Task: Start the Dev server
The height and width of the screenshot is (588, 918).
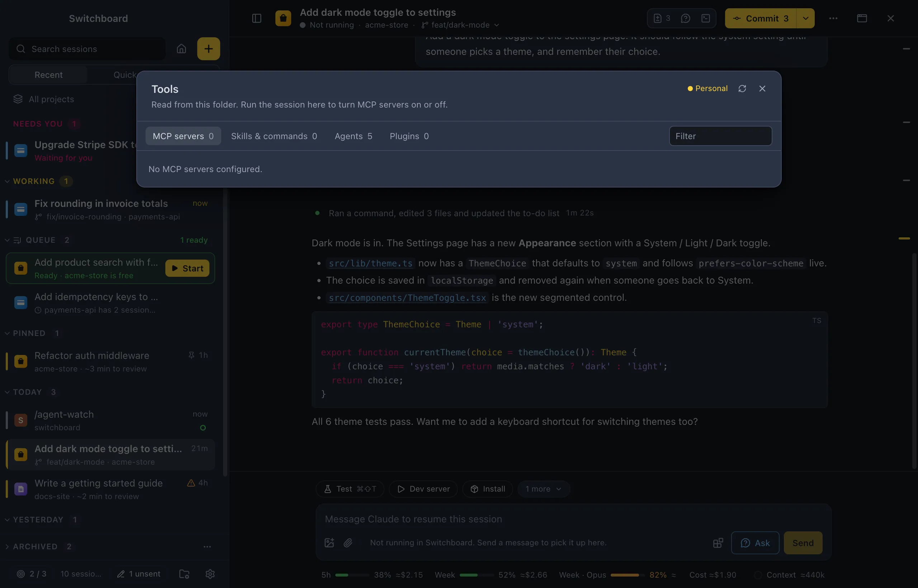Action: [423, 489]
